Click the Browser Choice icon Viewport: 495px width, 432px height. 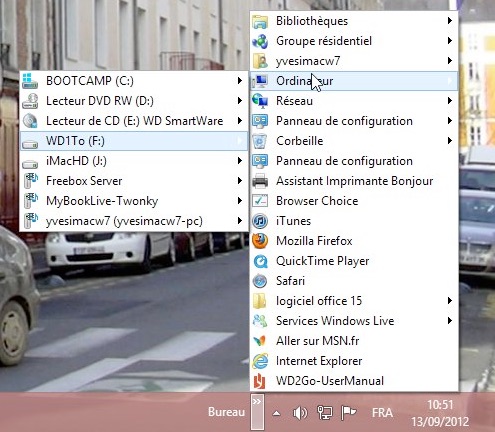(x=260, y=201)
